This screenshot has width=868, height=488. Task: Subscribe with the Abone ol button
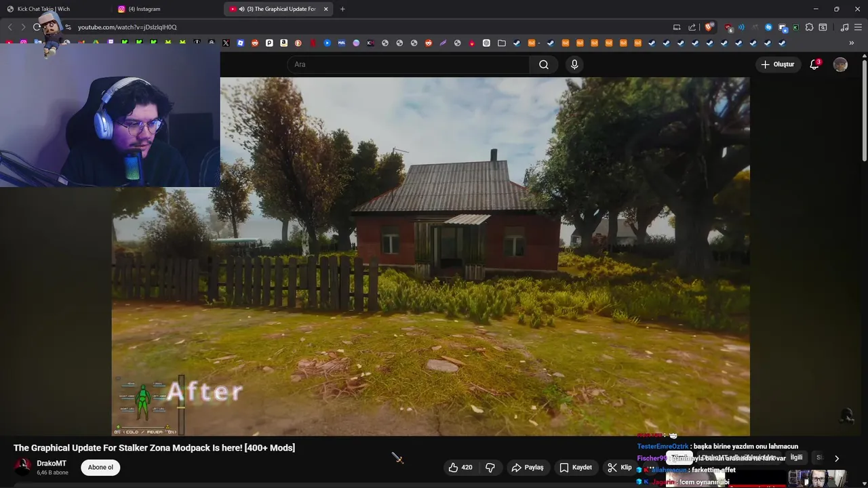click(100, 467)
